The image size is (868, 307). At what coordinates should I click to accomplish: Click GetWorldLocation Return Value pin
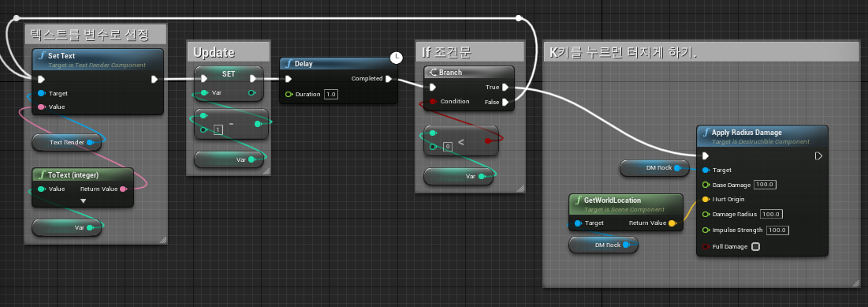(672, 223)
